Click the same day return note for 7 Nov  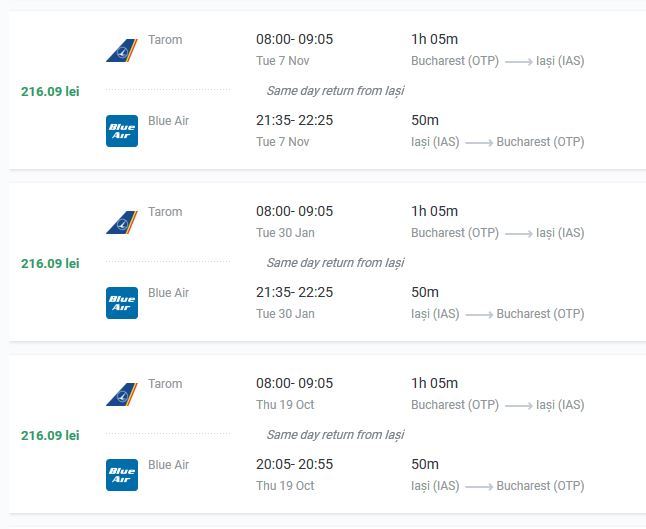click(335, 91)
